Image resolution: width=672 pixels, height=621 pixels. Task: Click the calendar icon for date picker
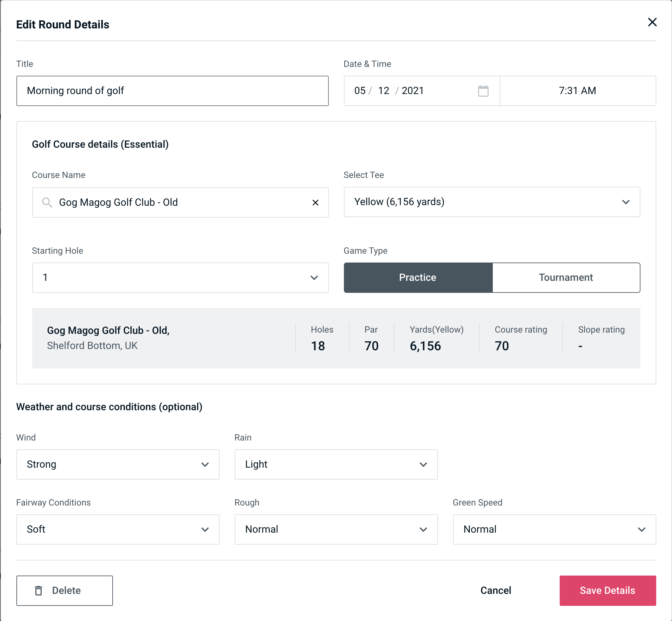coord(483,91)
